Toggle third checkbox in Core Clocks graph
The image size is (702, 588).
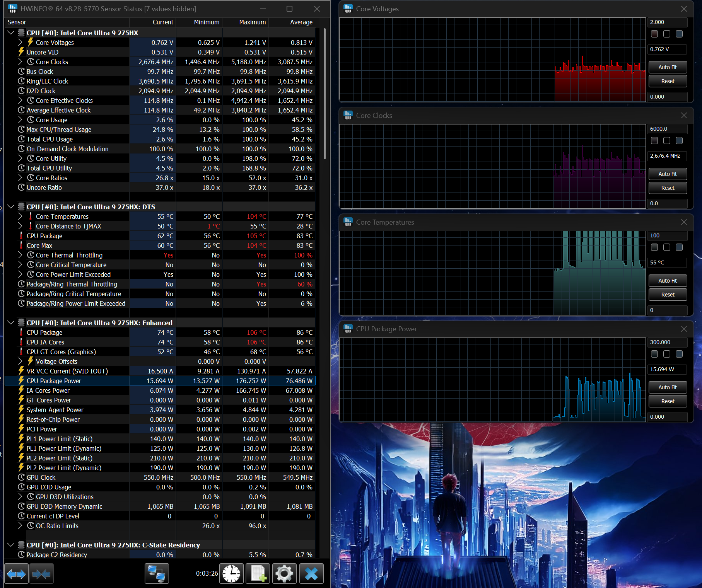point(679,141)
